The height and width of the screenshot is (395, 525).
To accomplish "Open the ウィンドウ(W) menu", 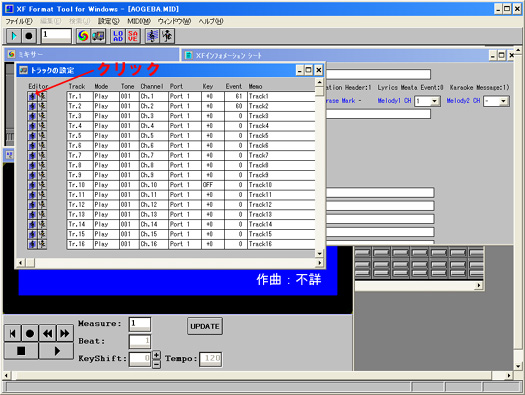I will coord(174,21).
